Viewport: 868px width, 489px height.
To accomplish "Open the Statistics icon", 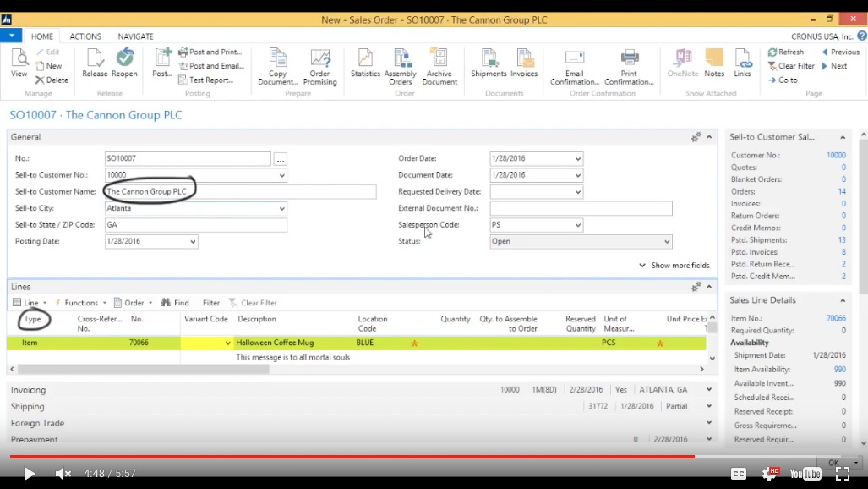I will click(x=365, y=63).
